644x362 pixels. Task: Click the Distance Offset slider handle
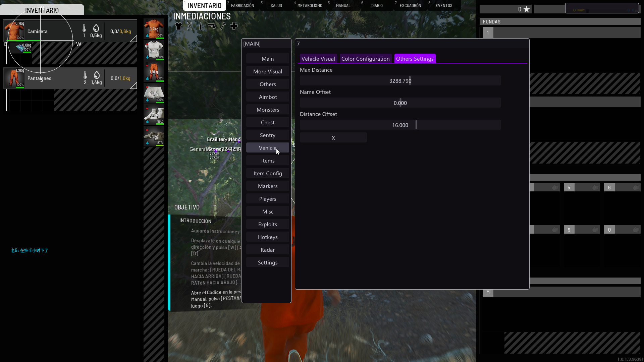(x=416, y=125)
